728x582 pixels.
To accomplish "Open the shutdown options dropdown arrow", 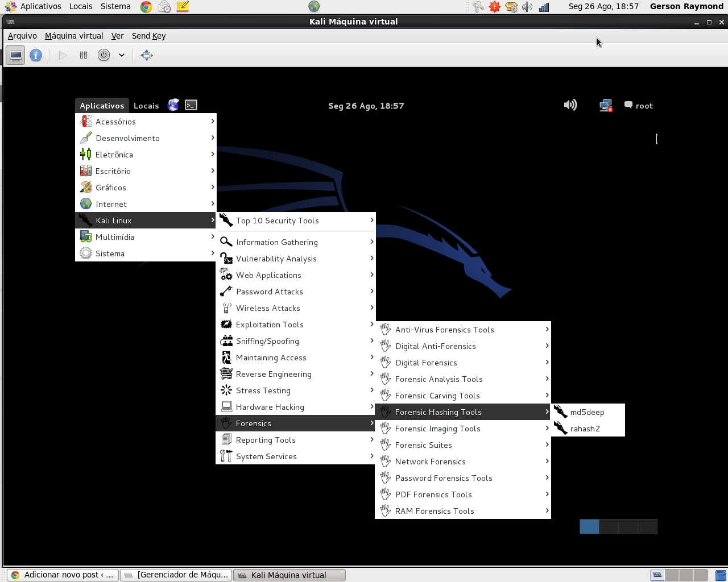I will tap(122, 55).
